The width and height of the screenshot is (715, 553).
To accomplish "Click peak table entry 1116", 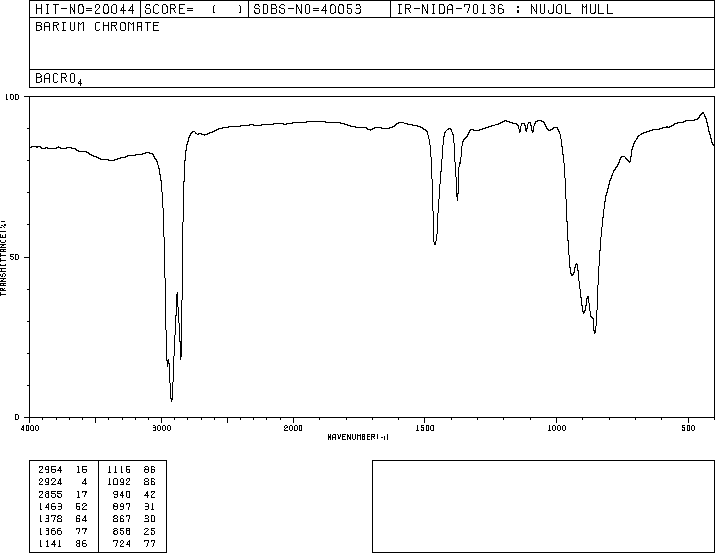I will click(x=119, y=469).
